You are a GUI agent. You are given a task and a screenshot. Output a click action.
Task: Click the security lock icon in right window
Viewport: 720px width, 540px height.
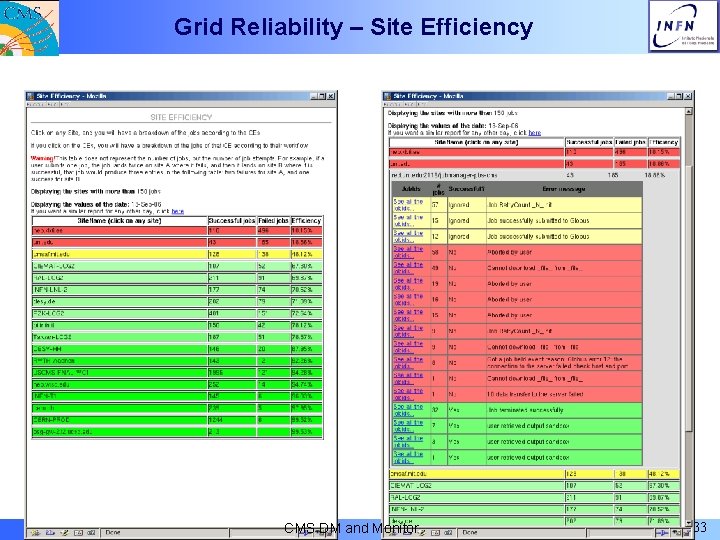(x=687, y=533)
